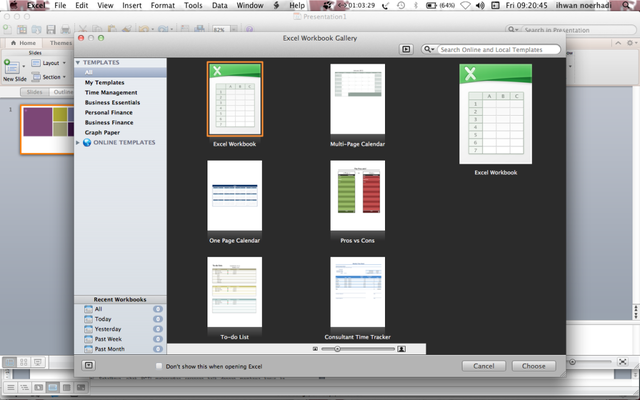This screenshot has width=640, height=400.
Task: Click the small thumbnails icon left of slider
Action: tap(315, 349)
